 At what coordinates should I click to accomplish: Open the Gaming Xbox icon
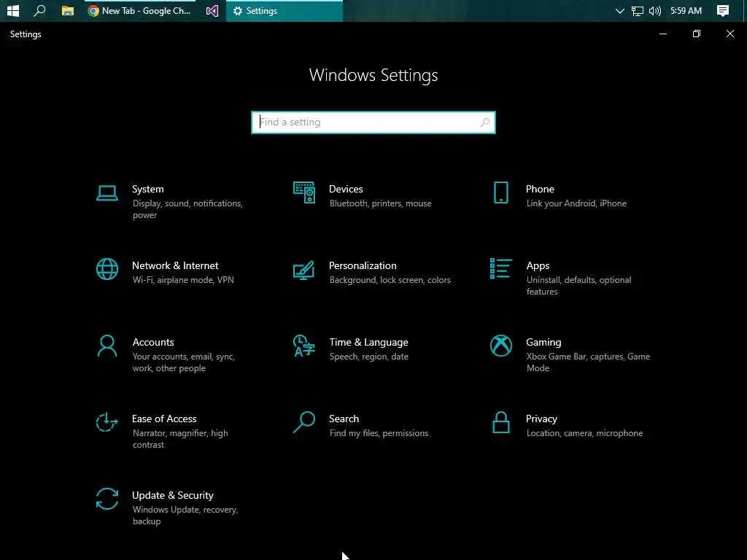point(500,346)
